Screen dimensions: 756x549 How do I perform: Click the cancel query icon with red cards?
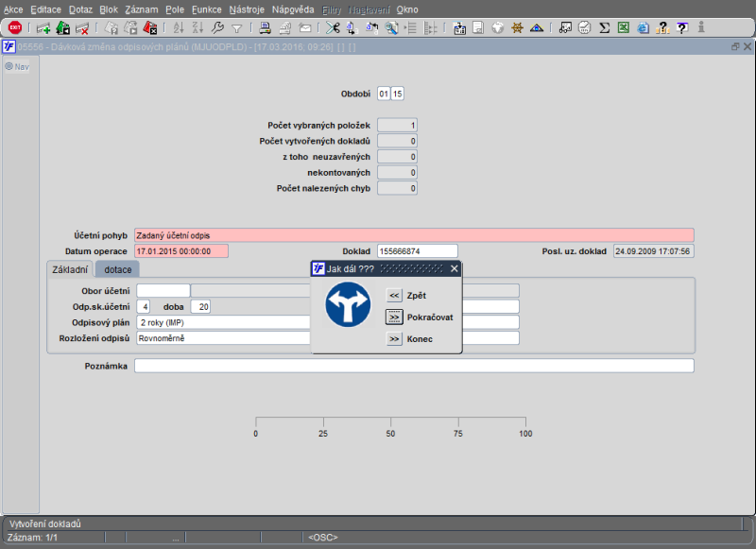(x=150, y=28)
